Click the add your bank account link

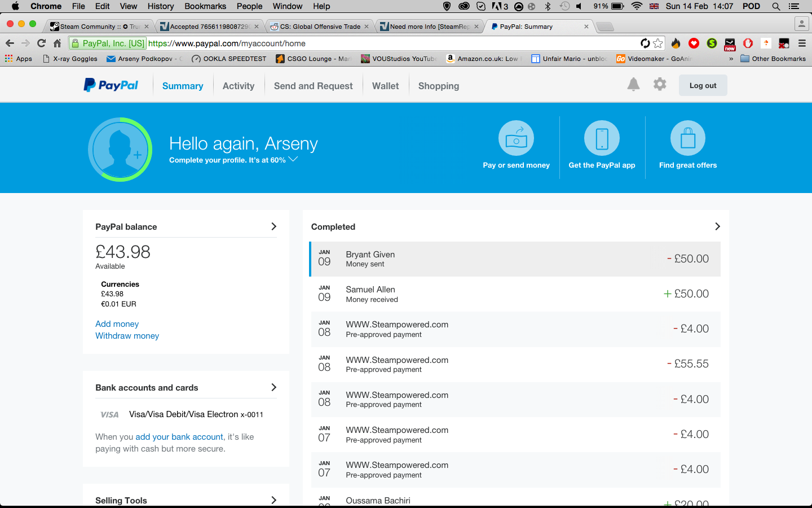point(179,437)
